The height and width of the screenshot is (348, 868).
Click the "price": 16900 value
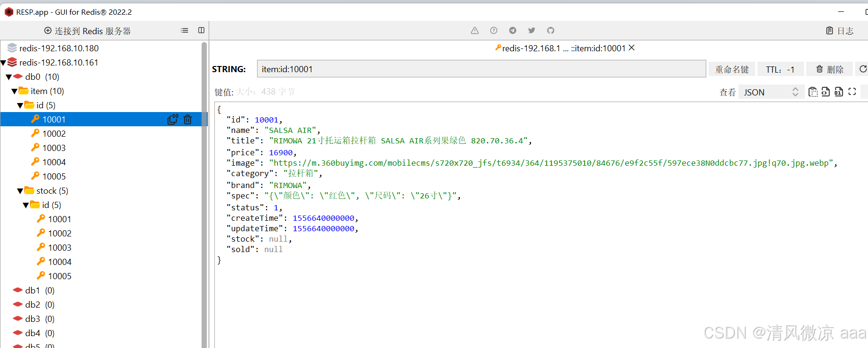pyautogui.click(x=281, y=152)
